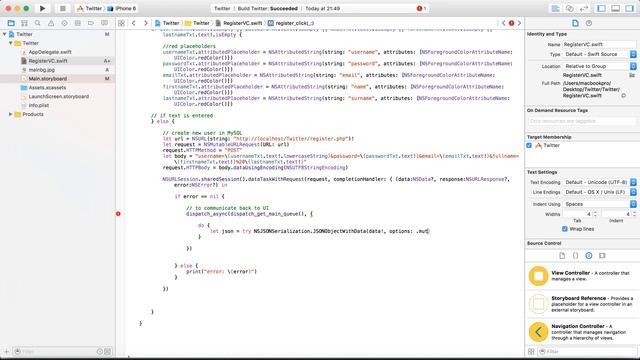Click the object library filter field

pos(588,351)
